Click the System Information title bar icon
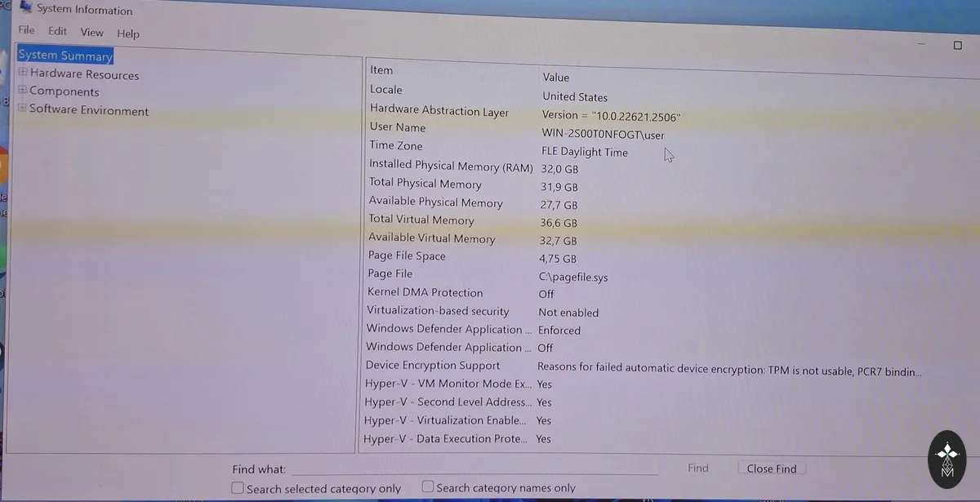This screenshot has height=502, width=980. [x=25, y=8]
